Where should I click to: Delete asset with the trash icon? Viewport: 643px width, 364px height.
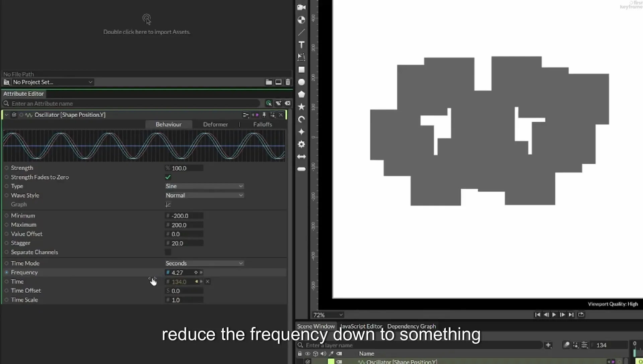[288, 82]
